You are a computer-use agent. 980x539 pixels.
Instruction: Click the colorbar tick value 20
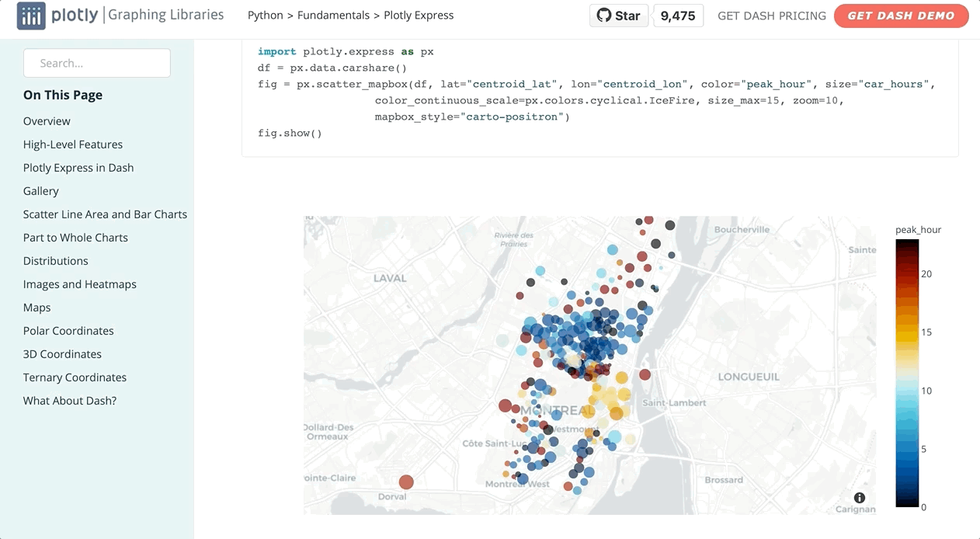point(926,274)
